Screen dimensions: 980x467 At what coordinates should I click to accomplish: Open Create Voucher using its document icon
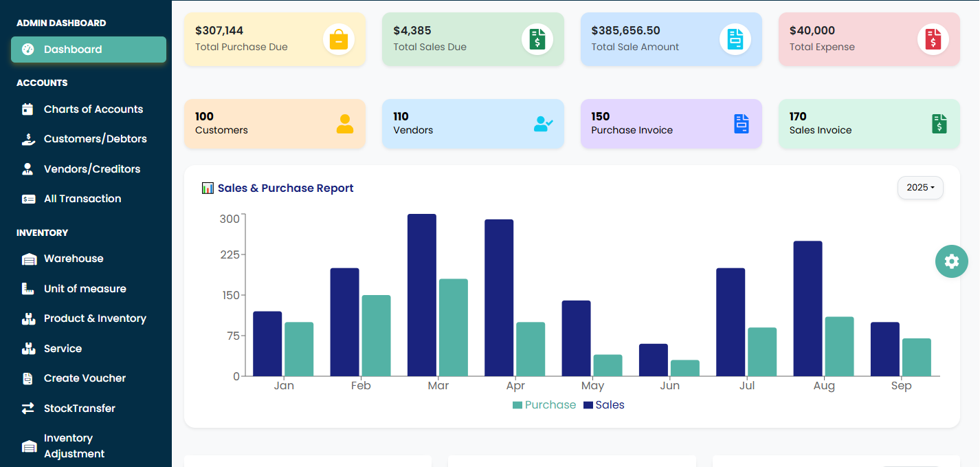pos(27,378)
